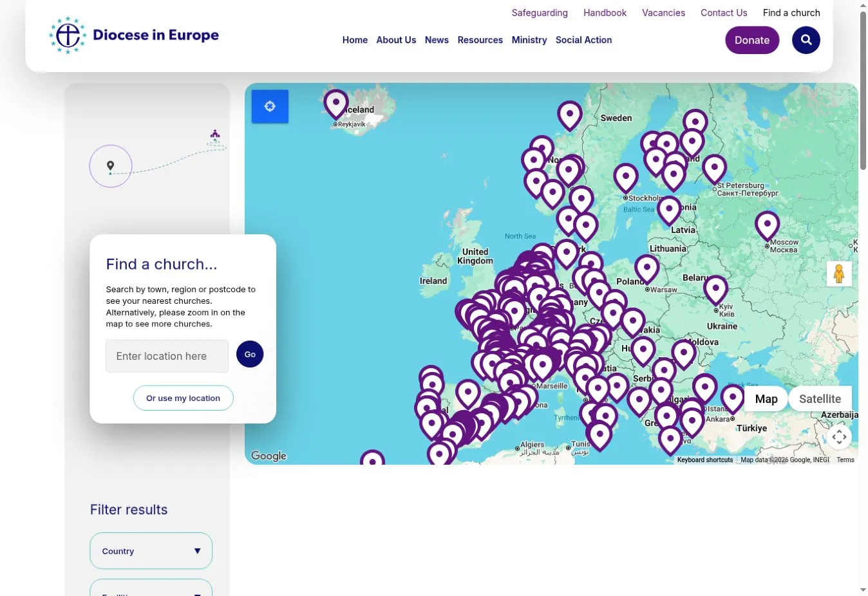Click the map camera controls icon
868x596 pixels.
click(x=839, y=437)
